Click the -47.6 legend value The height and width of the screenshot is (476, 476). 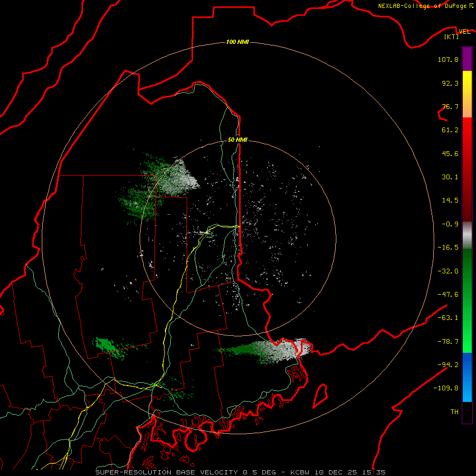point(448,295)
